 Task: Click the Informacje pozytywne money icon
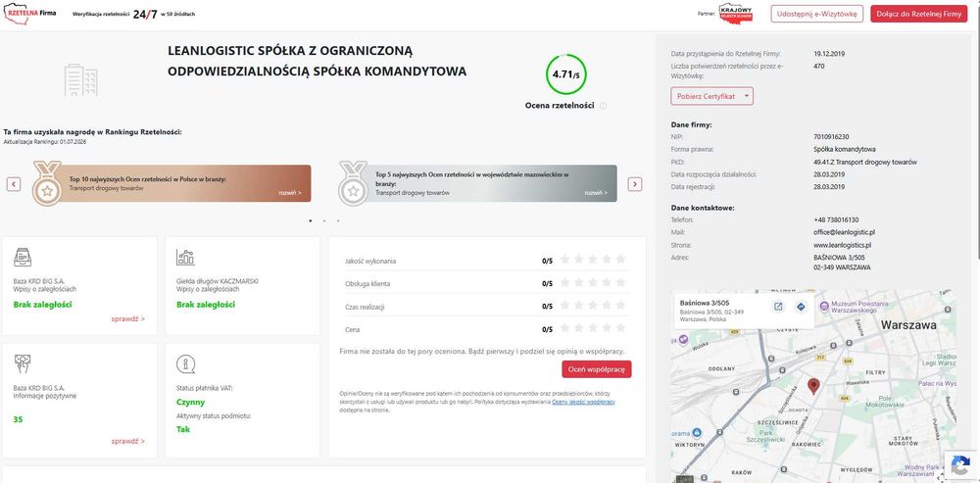coord(23,363)
